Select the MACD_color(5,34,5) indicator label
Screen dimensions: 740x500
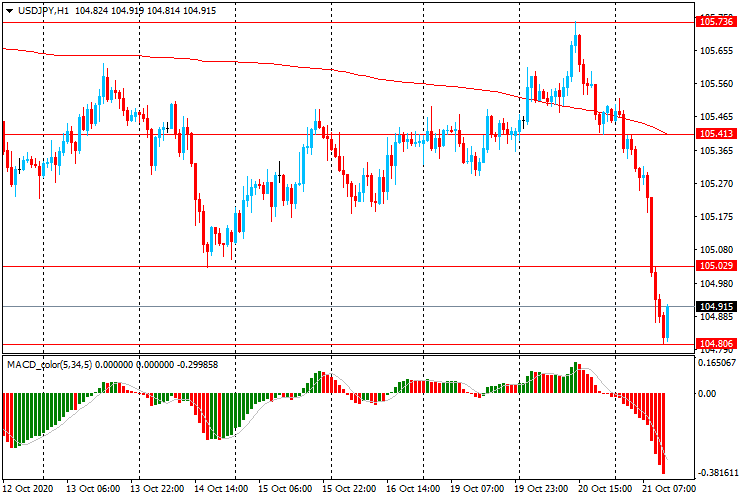(50, 364)
